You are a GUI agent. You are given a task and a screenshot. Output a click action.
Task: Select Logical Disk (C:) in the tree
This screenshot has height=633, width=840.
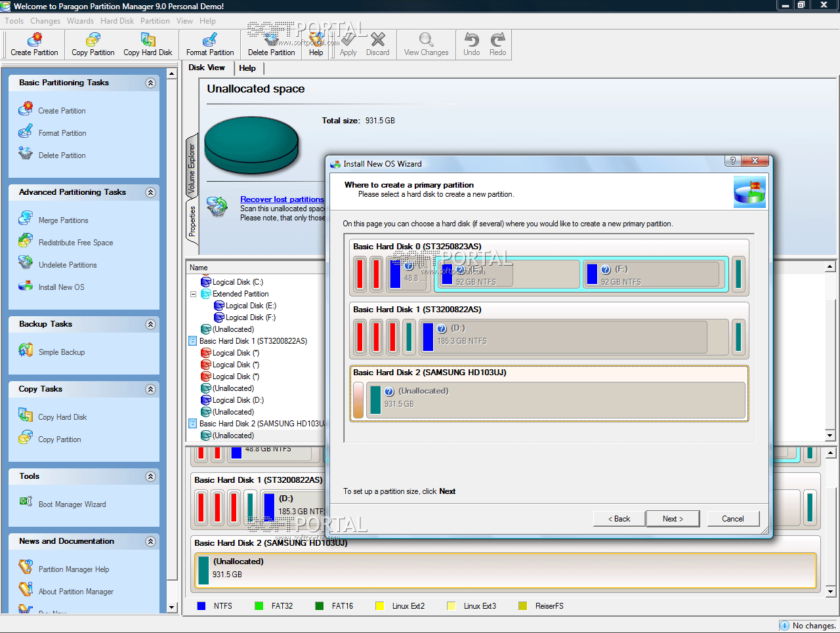point(232,282)
